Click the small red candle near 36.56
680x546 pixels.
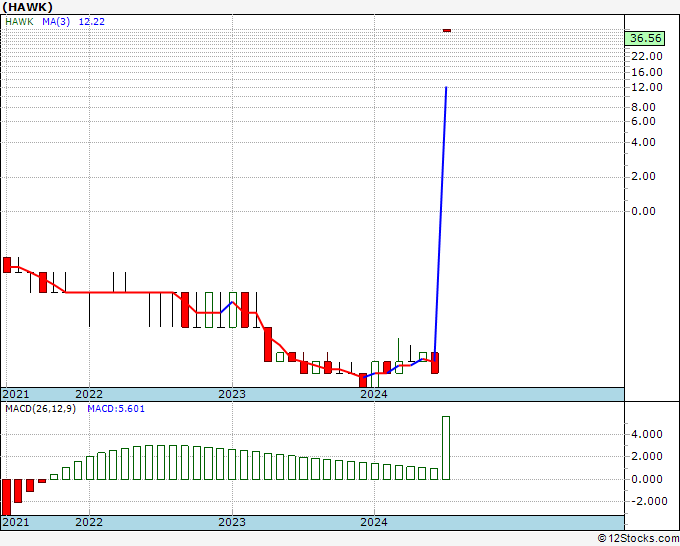click(x=447, y=30)
